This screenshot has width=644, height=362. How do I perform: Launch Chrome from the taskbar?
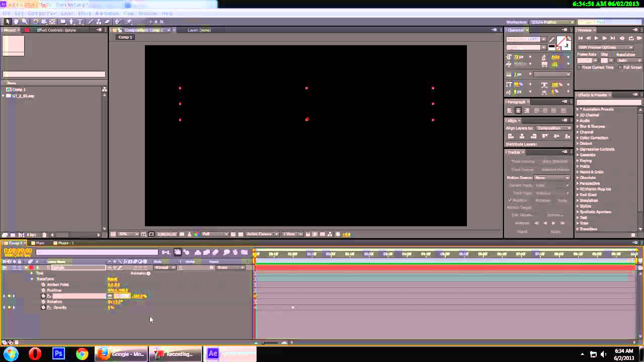pos(82,354)
